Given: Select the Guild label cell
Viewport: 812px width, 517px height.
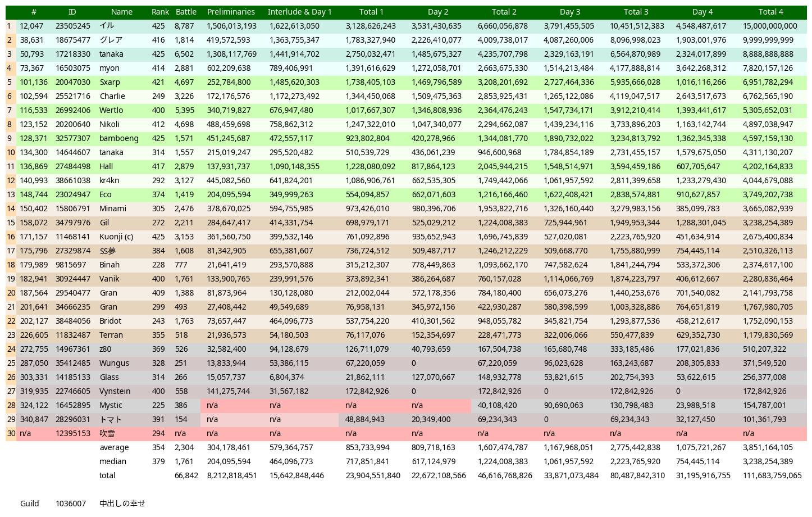Looking at the screenshot, I should pos(29,504).
